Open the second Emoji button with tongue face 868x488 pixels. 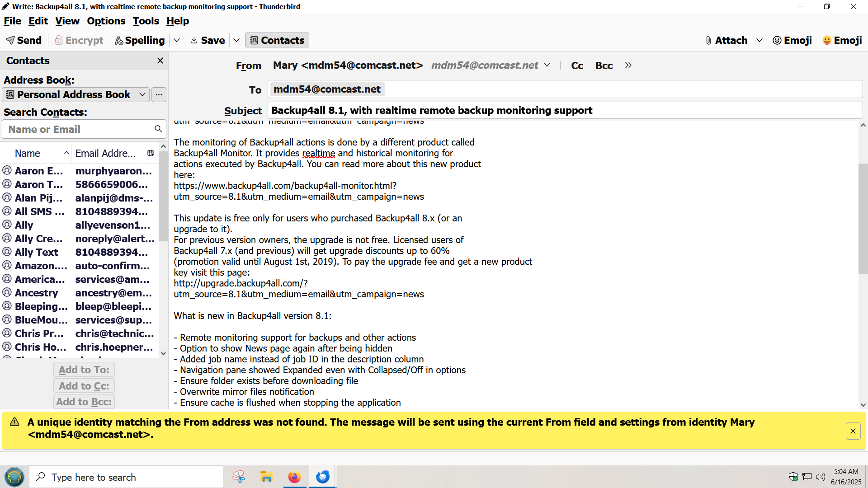click(842, 40)
